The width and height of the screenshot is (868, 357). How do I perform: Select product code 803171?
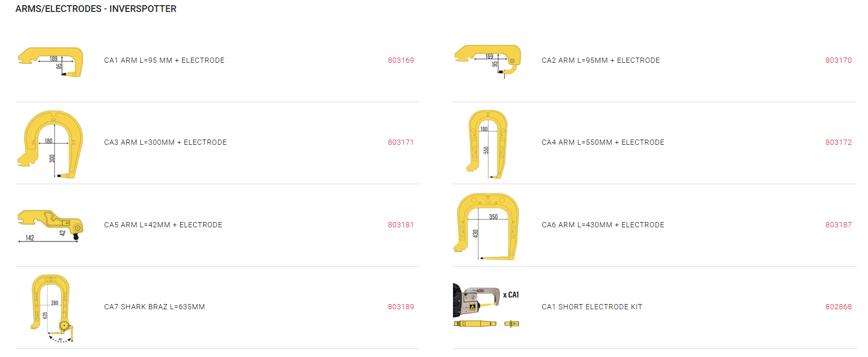401,143
